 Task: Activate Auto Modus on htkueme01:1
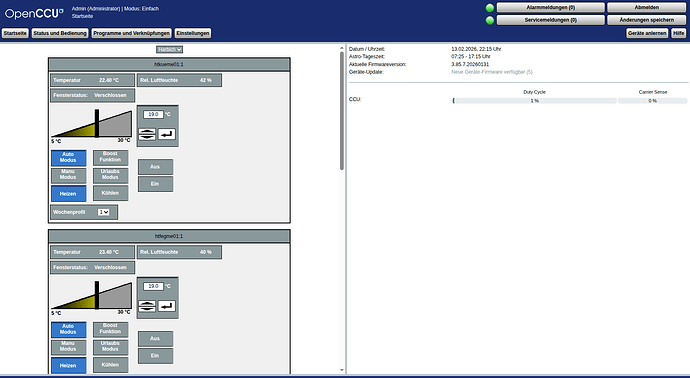pyautogui.click(x=68, y=158)
